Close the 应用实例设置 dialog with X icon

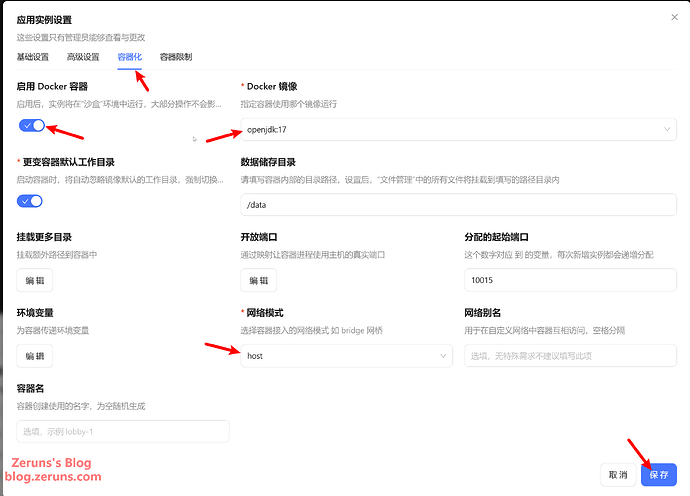click(672, 18)
